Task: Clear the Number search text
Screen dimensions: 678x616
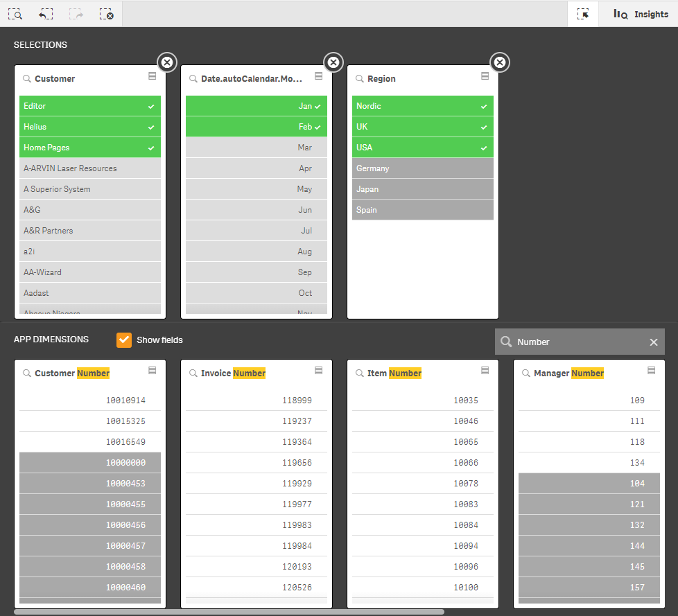Action: pyautogui.click(x=653, y=342)
